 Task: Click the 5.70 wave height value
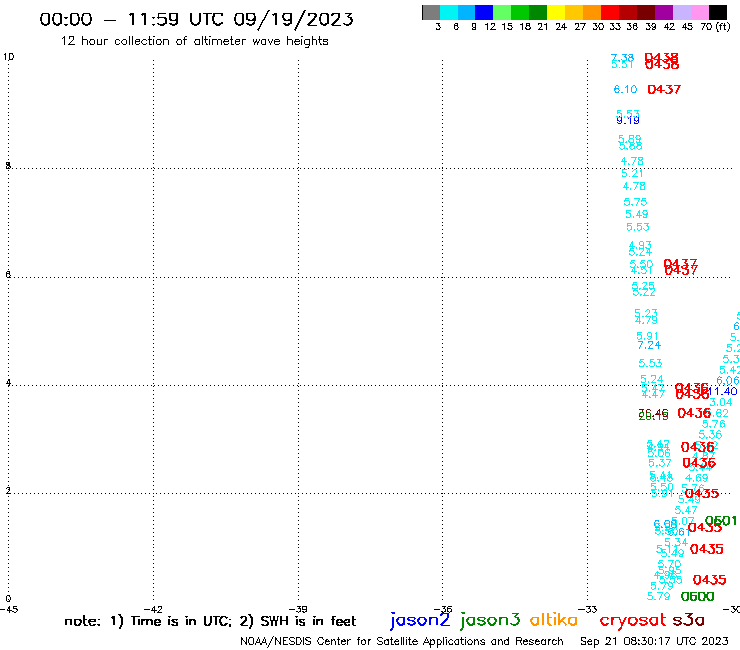(670, 564)
